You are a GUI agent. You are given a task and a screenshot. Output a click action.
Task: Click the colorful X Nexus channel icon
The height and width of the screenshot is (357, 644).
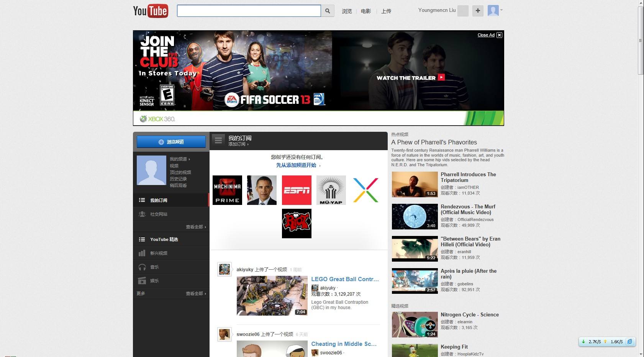pos(365,190)
